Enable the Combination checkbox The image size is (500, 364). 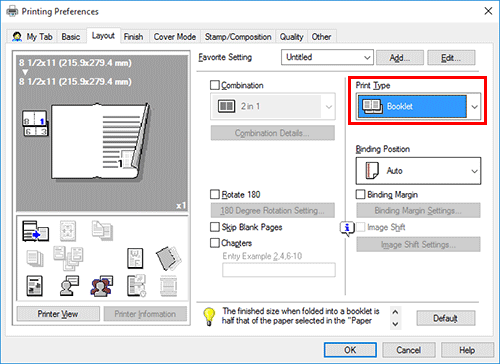coord(215,85)
